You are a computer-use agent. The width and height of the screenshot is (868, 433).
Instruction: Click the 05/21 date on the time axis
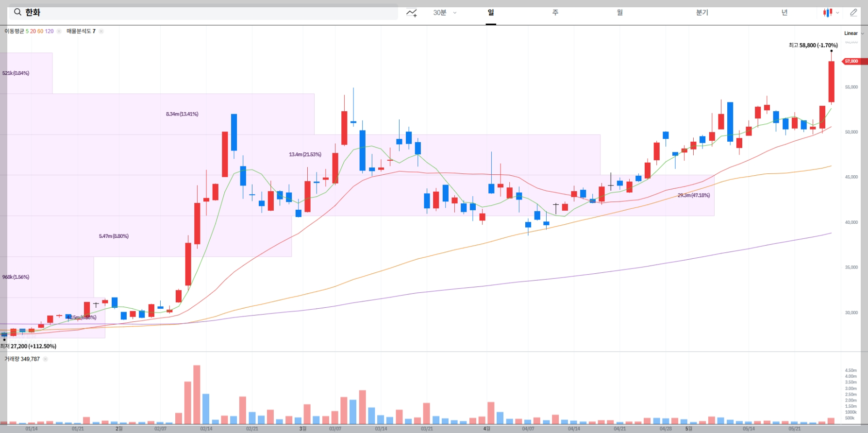[795, 429]
